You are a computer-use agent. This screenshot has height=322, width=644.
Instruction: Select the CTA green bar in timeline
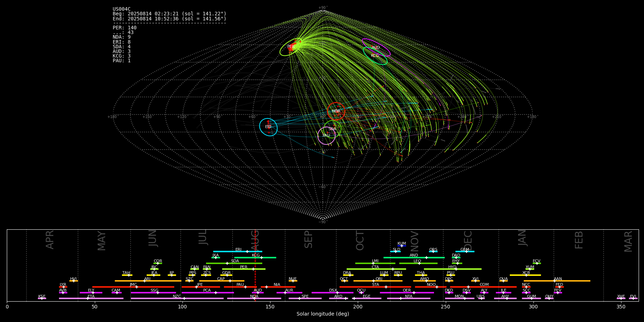coord(376,269)
